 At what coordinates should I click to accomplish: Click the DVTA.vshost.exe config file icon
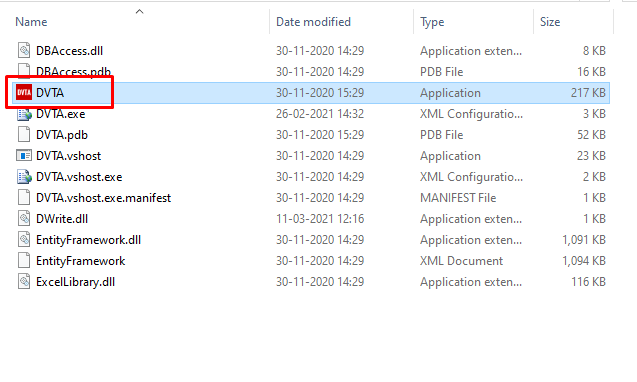point(24,177)
